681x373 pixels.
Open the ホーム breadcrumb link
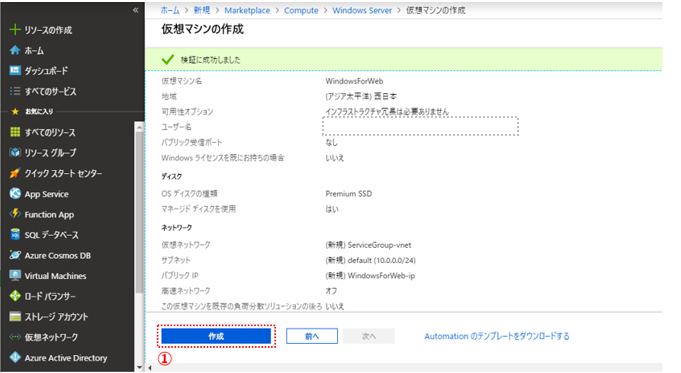170,10
